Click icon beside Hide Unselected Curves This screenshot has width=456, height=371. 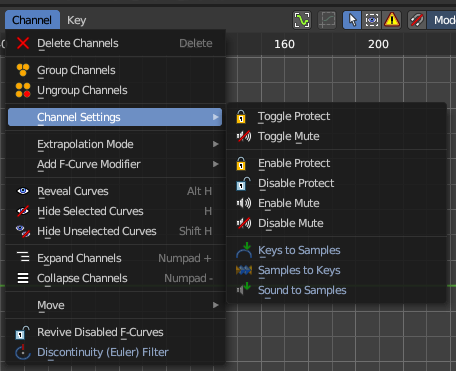(x=23, y=231)
